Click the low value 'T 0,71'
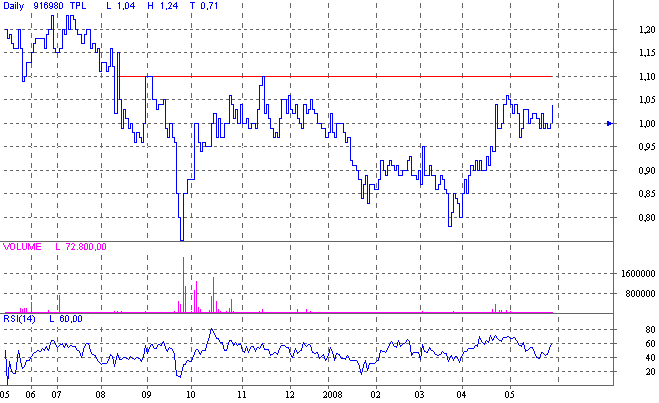The height and width of the screenshot is (403, 659). 204,6
